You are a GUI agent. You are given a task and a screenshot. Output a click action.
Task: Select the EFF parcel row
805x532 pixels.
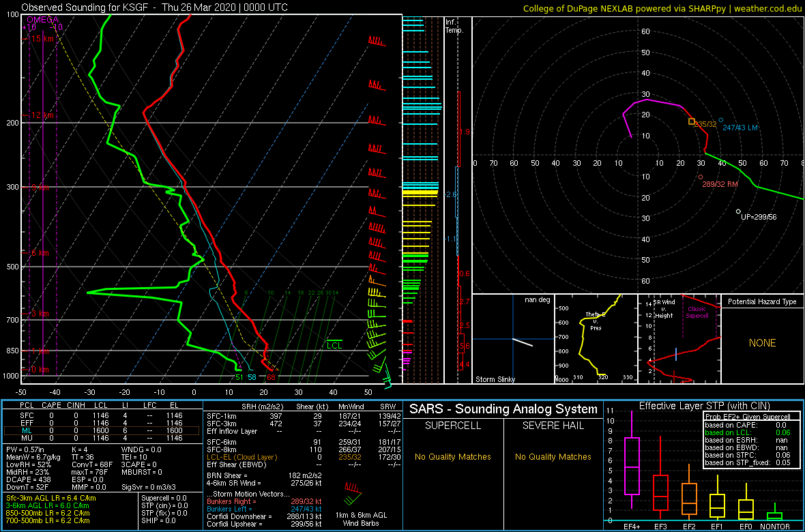point(102,423)
